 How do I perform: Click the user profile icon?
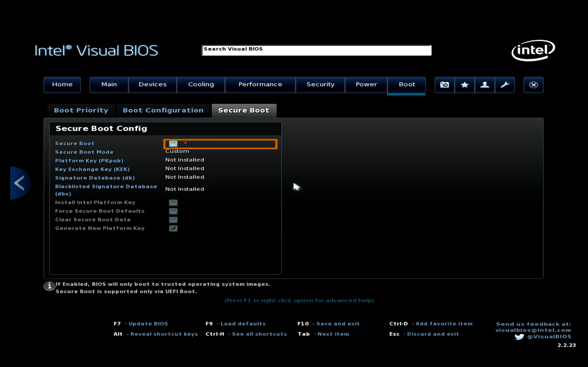pyautogui.click(x=485, y=85)
